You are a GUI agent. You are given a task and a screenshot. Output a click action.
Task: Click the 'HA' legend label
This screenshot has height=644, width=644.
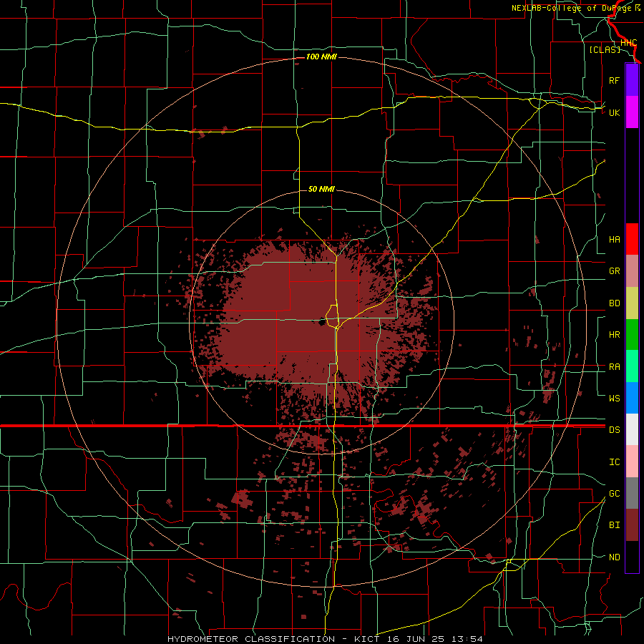[x=615, y=240]
